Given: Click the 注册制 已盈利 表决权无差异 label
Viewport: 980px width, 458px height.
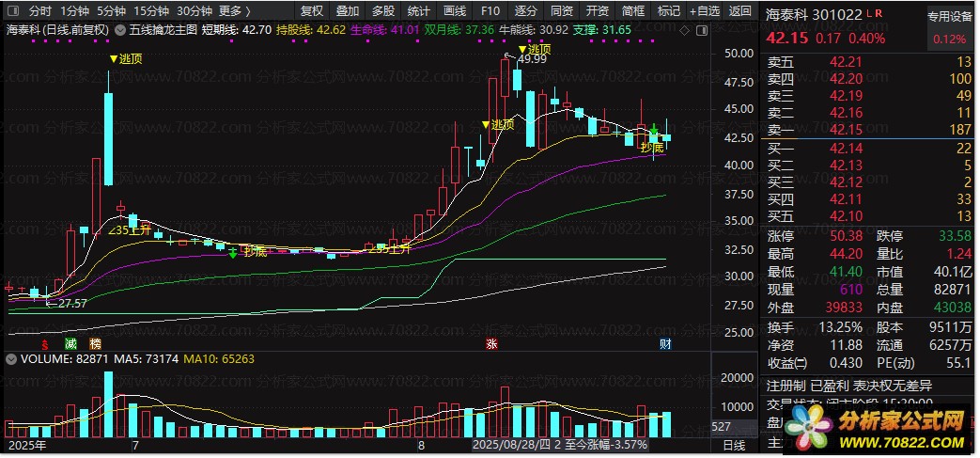Looking at the screenshot, I should point(848,386).
